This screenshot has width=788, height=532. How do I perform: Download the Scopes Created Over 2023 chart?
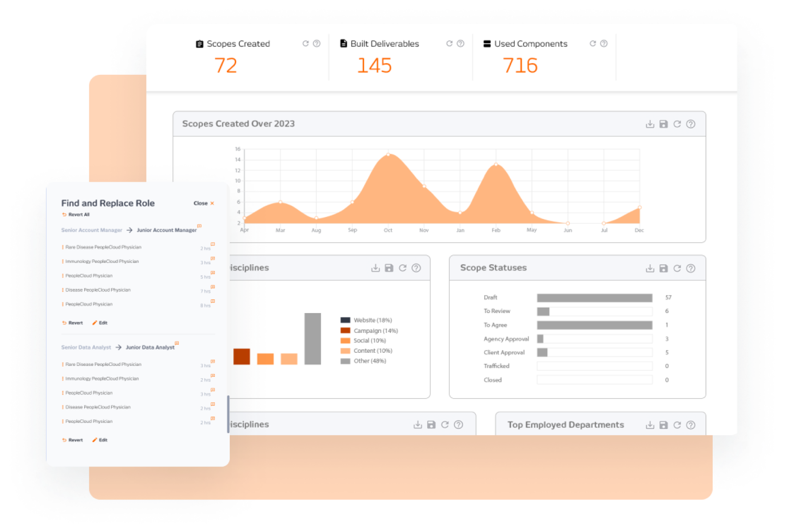[650, 124]
